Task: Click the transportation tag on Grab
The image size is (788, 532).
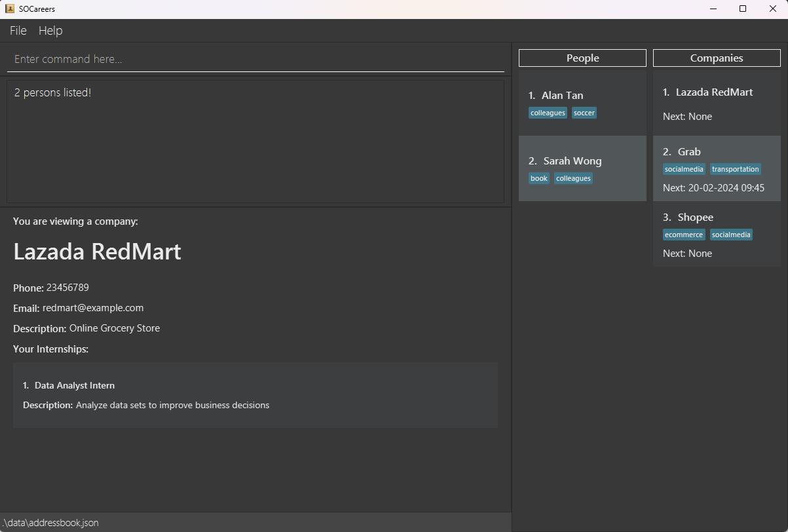Action: click(x=735, y=170)
